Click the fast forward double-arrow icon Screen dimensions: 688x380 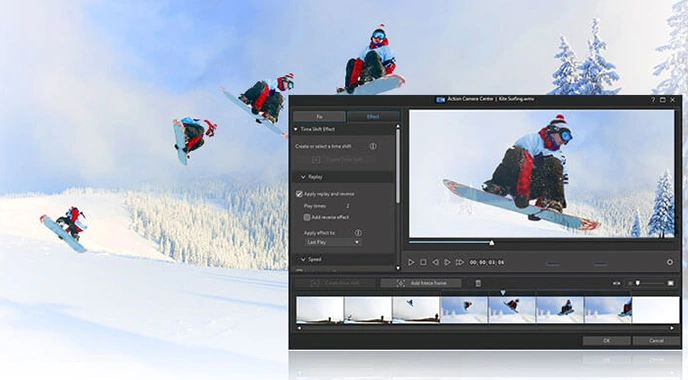(459, 262)
